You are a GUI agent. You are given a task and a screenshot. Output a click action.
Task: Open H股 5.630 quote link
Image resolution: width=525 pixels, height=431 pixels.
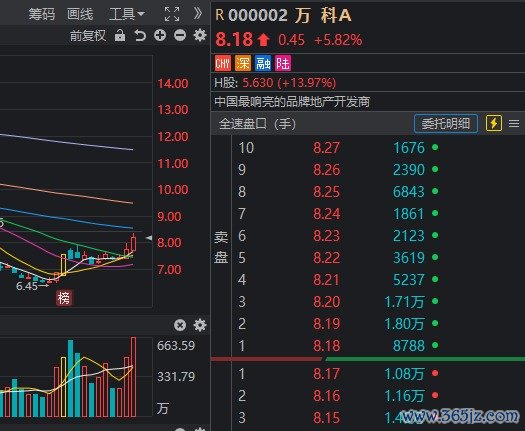point(275,83)
